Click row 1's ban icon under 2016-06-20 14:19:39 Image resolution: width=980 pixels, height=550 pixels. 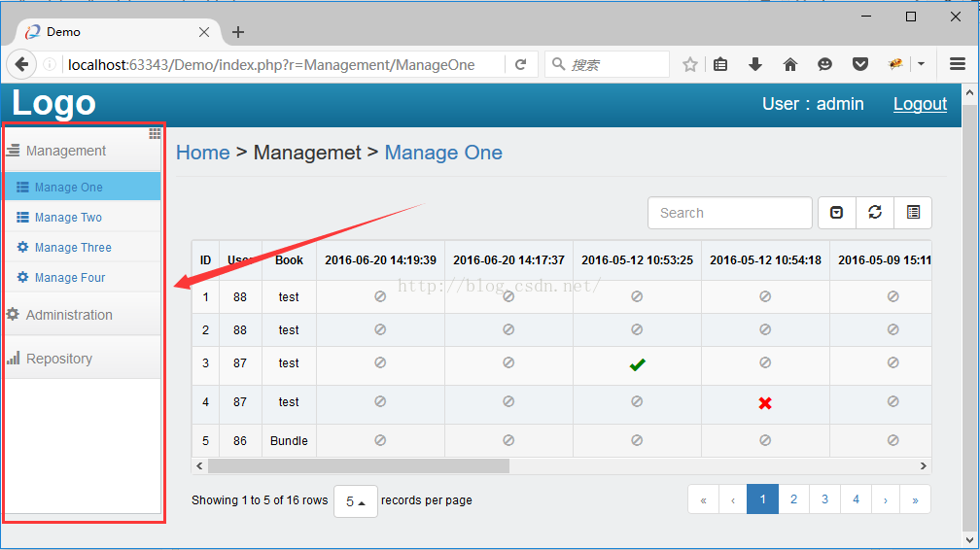tap(380, 296)
